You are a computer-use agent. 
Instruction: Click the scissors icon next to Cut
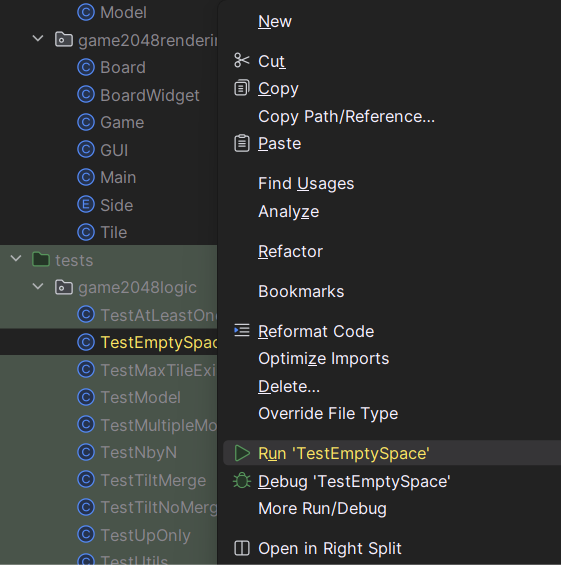[241, 61]
